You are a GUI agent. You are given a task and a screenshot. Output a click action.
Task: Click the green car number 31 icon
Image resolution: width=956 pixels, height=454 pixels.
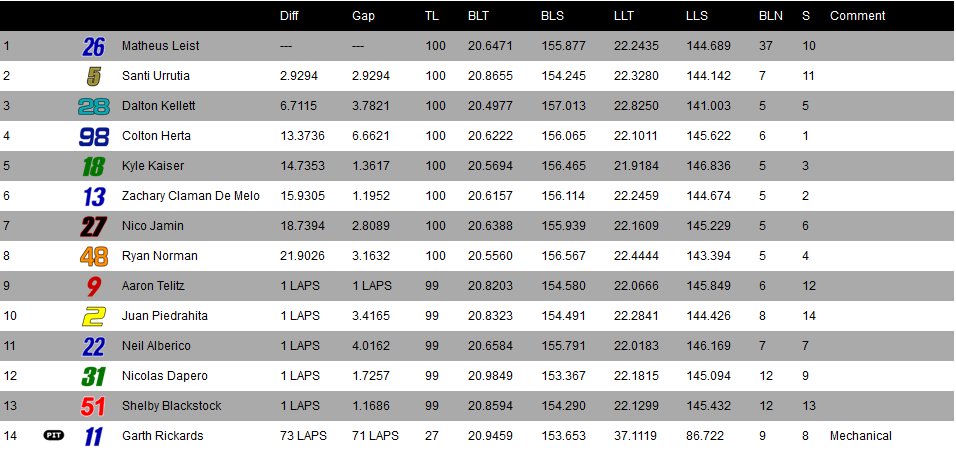coord(93,376)
